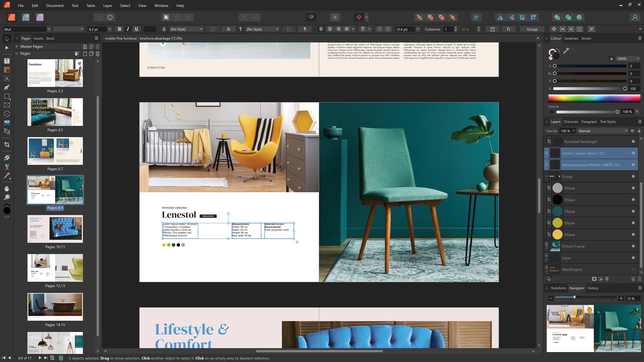The width and height of the screenshot is (644, 362).
Task: Delete the selected layer with trash icon
Action: (x=639, y=279)
